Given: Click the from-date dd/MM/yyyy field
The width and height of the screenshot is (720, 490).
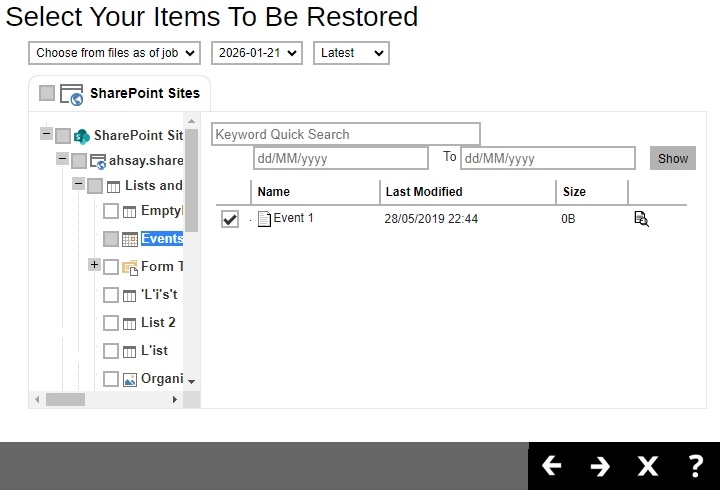Looking at the screenshot, I should (341, 158).
